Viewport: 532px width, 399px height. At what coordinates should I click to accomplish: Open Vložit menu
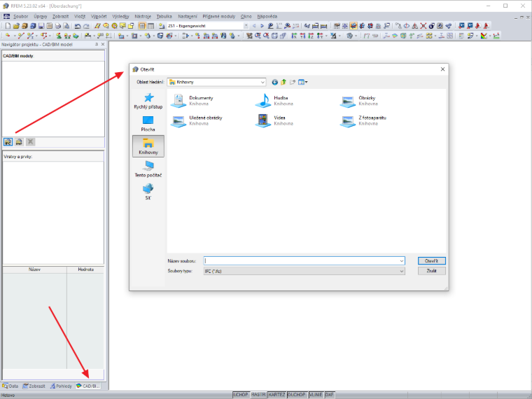[x=80, y=16]
